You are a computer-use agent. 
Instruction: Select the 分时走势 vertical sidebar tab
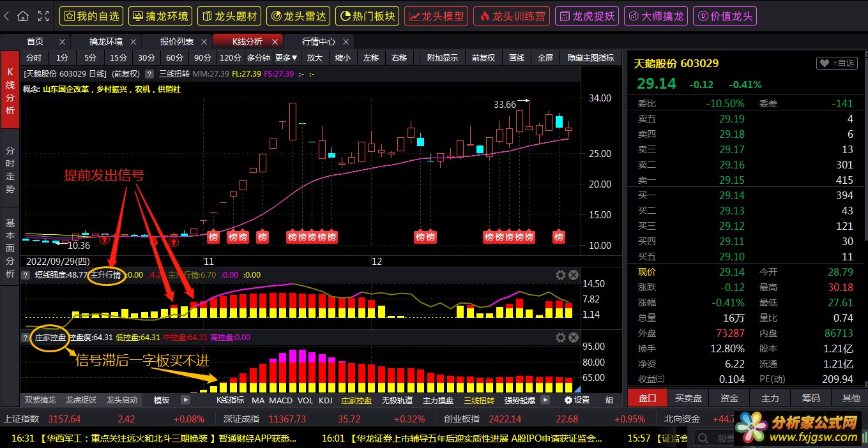click(10, 168)
